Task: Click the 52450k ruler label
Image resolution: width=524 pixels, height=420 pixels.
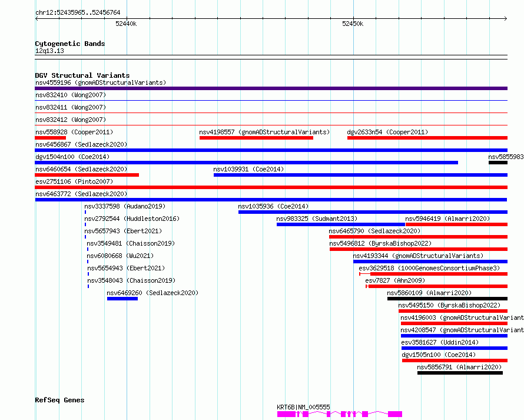Action: (x=353, y=24)
